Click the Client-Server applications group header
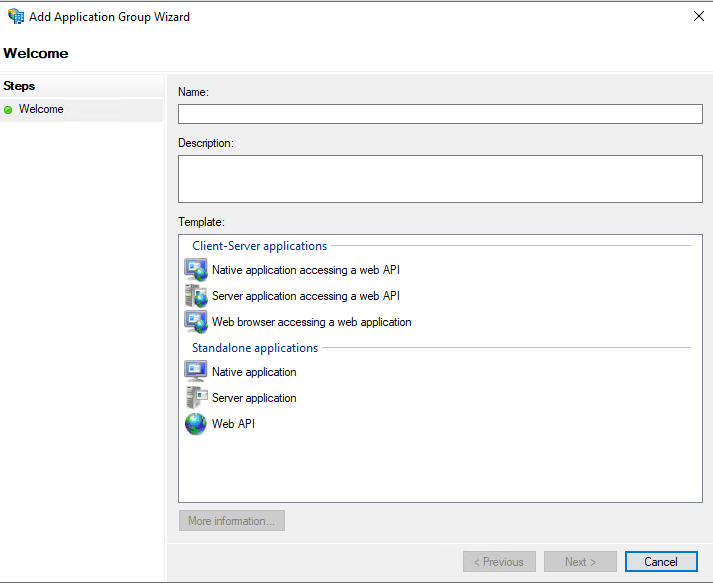Screen dimensions: 713x584 coord(260,246)
